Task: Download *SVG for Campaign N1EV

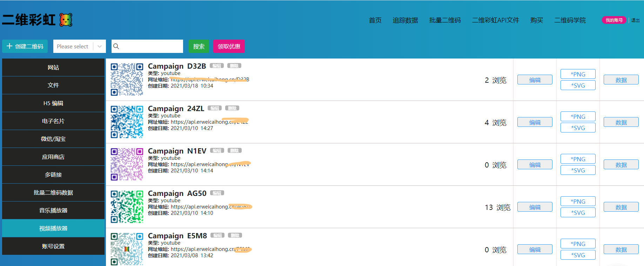Action: tap(578, 170)
